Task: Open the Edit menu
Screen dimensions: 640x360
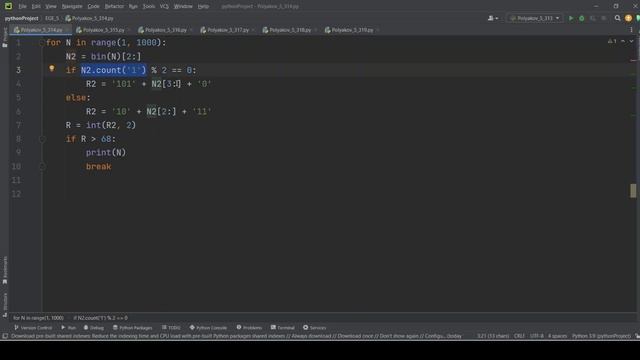Action: click(x=36, y=6)
